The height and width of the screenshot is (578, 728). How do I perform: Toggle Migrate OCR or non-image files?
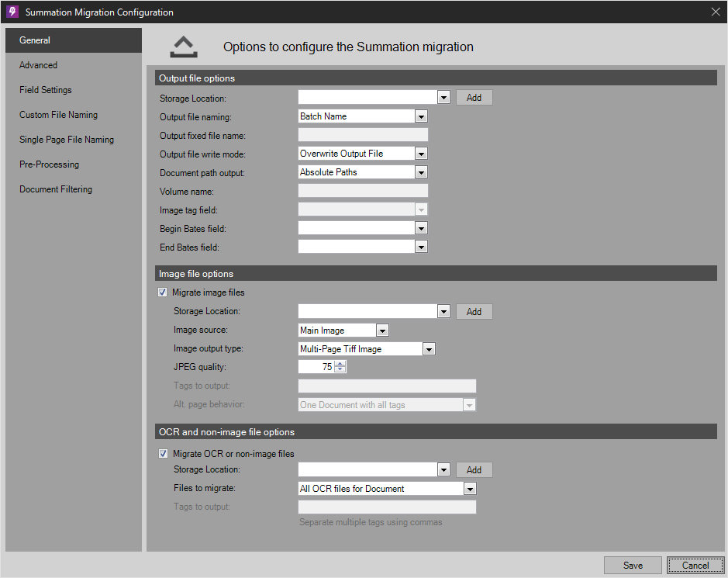(x=163, y=454)
